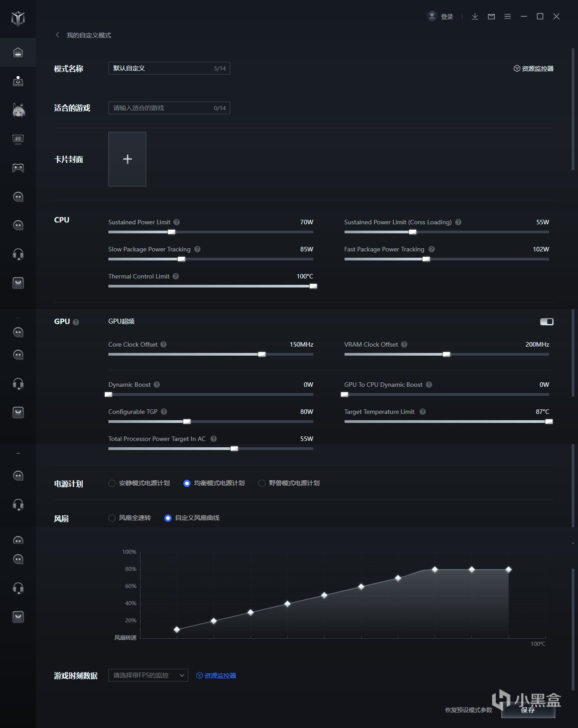The width and height of the screenshot is (578, 728).
Task: Choose 风扇全速转 fan option
Action: 130,518
